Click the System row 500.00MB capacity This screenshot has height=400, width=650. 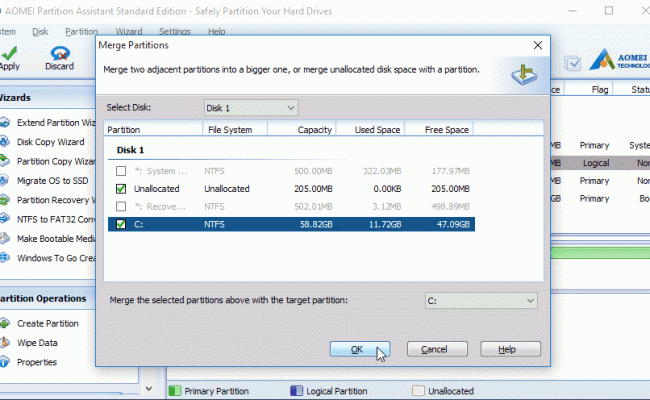(x=313, y=171)
